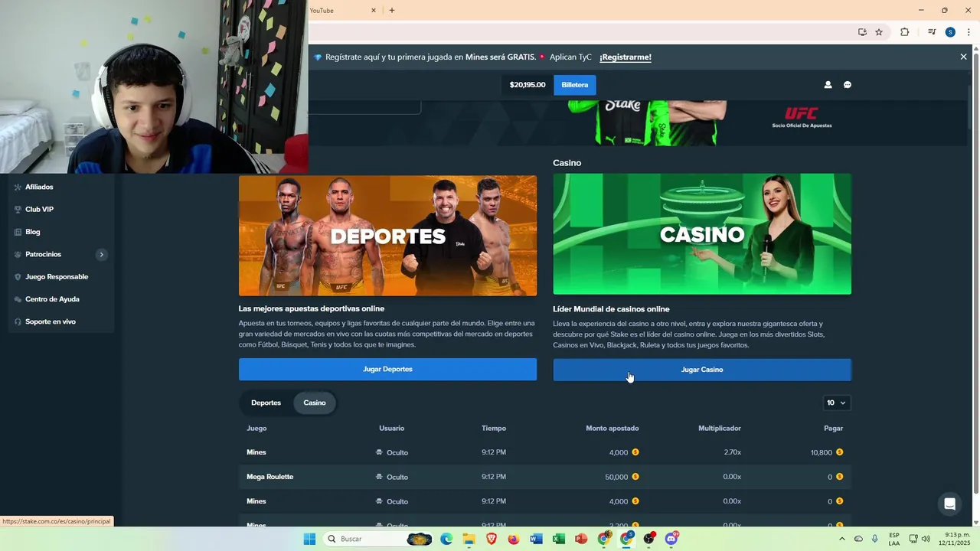
Task: Open Chrome's three-dot menu
Action: (969, 32)
